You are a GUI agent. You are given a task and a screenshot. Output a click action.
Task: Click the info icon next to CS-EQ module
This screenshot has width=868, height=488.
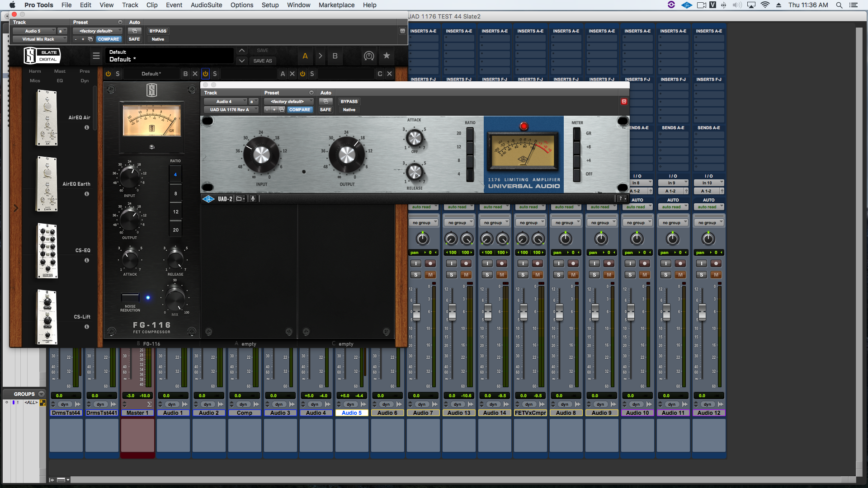click(x=86, y=260)
